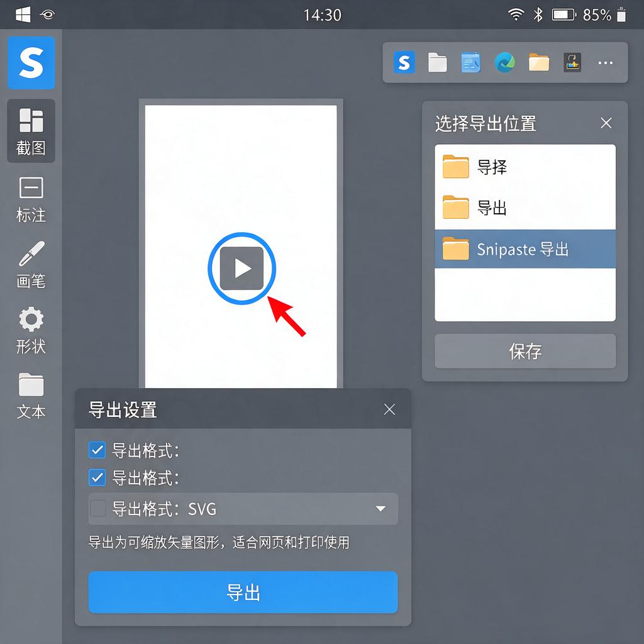
Task: Click the text 导出为可缩放矢量图形，适合网页和打印使用
Action: coord(219,542)
